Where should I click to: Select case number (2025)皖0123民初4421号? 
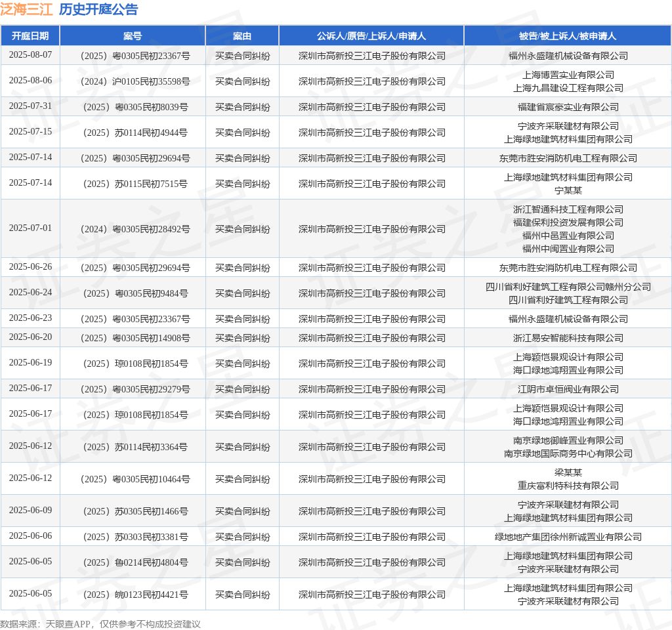point(135,595)
